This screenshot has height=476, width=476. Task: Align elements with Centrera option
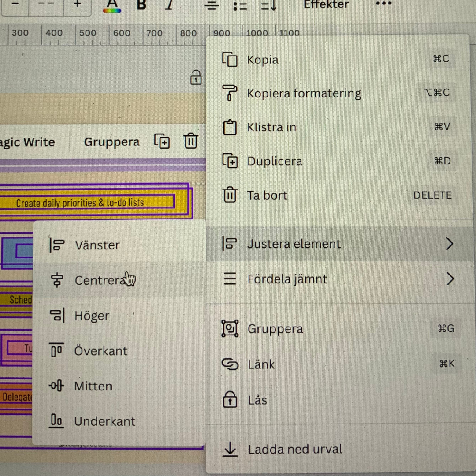click(100, 280)
